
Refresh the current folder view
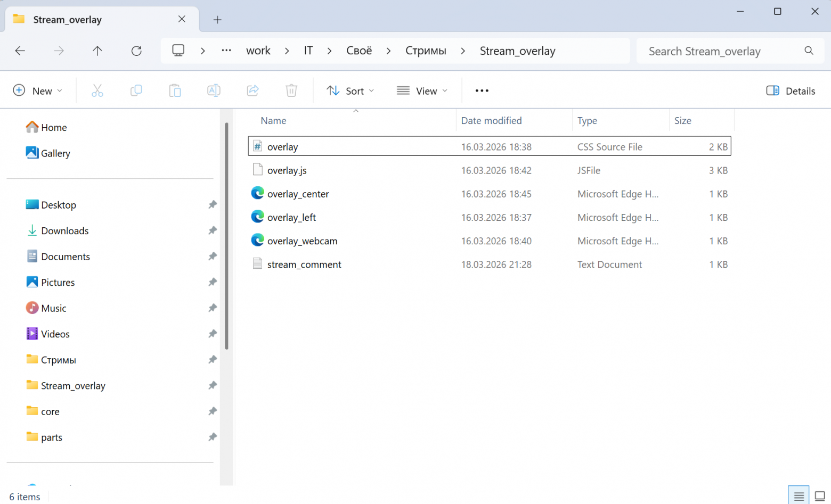pos(136,51)
